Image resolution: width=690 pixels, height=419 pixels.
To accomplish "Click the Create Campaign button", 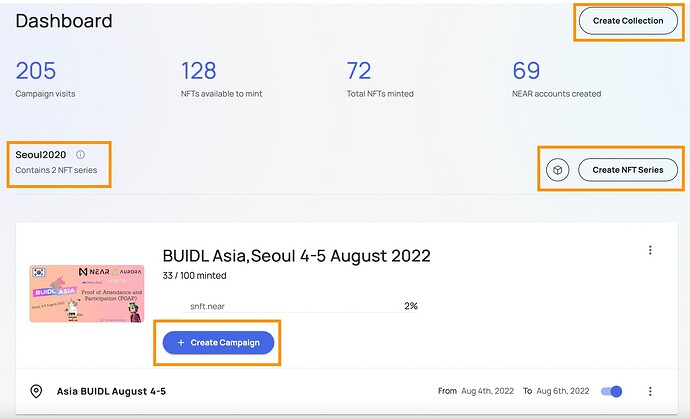I will (218, 342).
